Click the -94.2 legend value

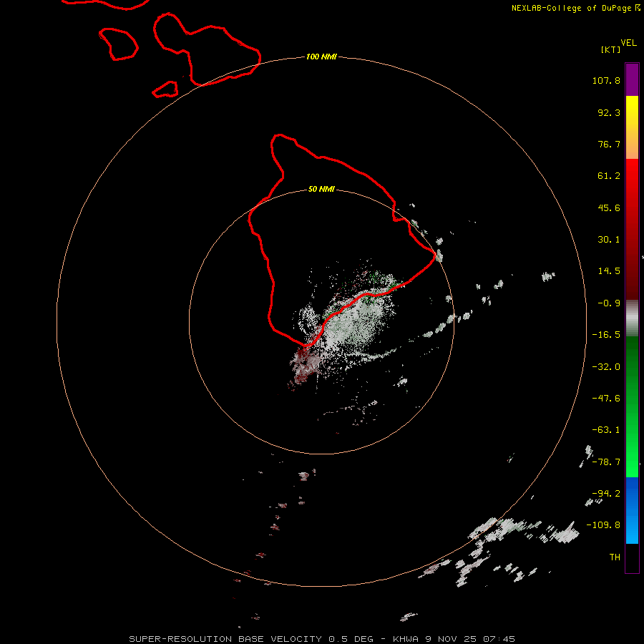coord(606,494)
